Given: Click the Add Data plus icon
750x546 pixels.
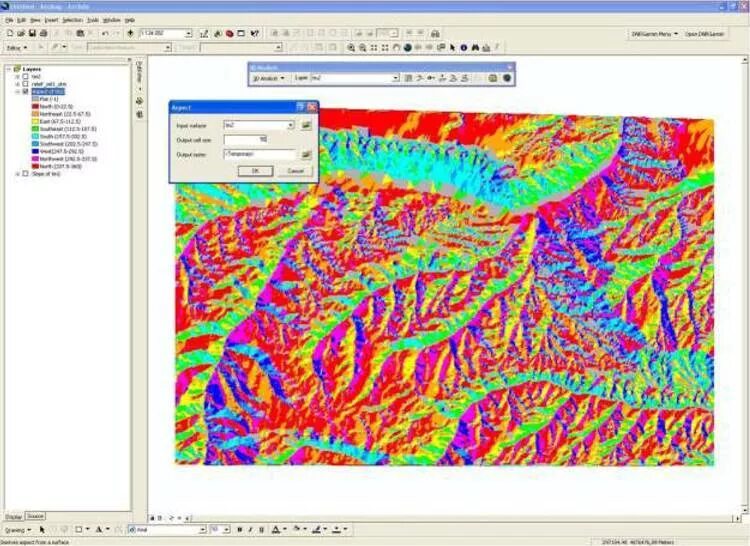Looking at the screenshot, I should click(130, 33).
